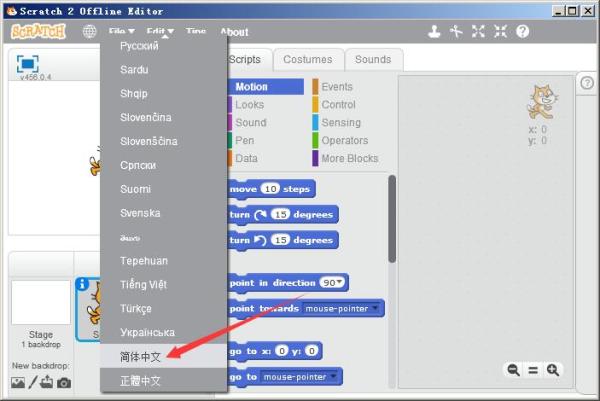Upload backdrop from file icon
Image resolution: width=600 pixels, height=401 pixels.
tap(47, 382)
